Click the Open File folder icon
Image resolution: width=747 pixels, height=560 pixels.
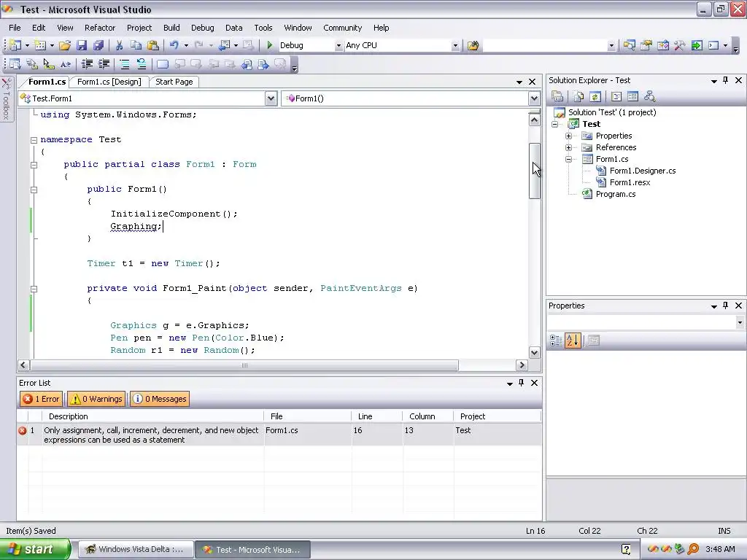click(65, 45)
